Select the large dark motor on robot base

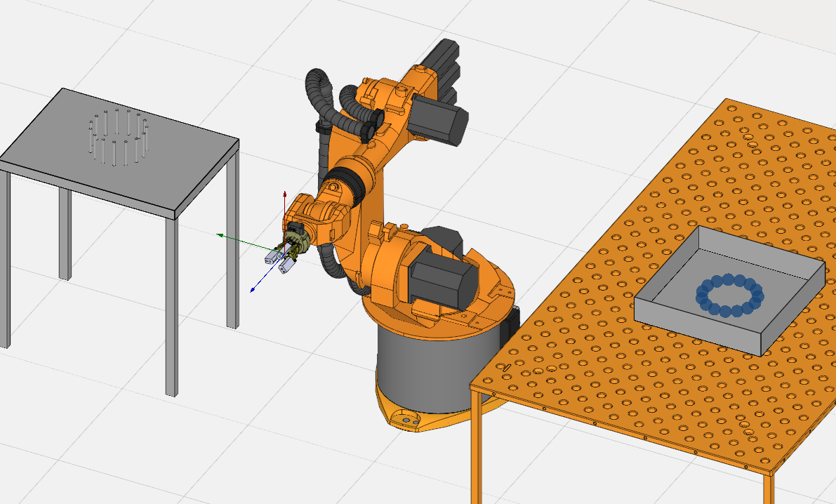pyautogui.click(x=439, y=279)
